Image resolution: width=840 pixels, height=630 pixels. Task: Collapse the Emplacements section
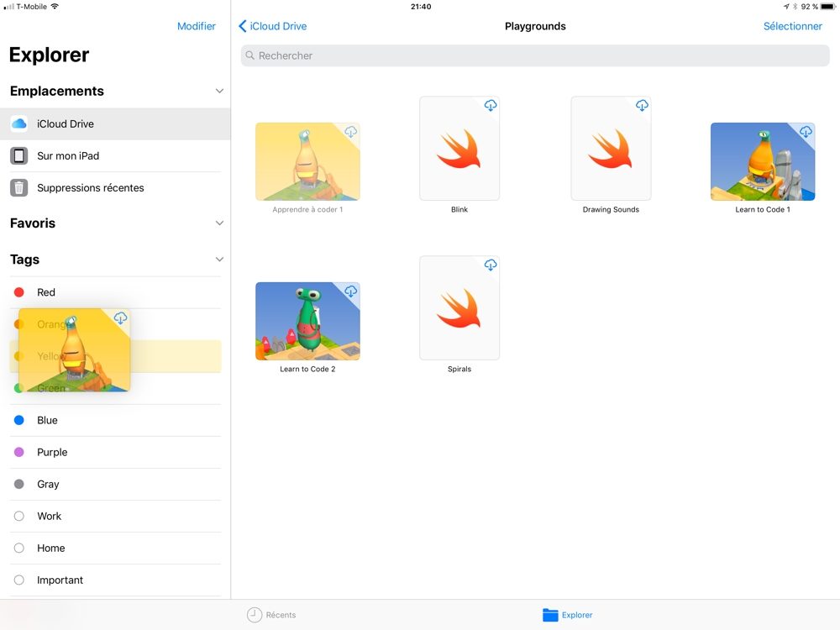(219, 91)
